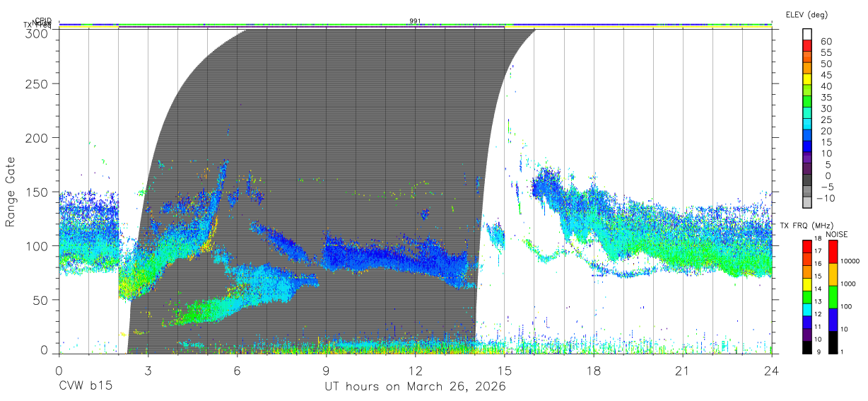Click the '3' tick on the UT hours axis
The height and width of the screenshot is (401, 868).
click(x=148, y=371)
